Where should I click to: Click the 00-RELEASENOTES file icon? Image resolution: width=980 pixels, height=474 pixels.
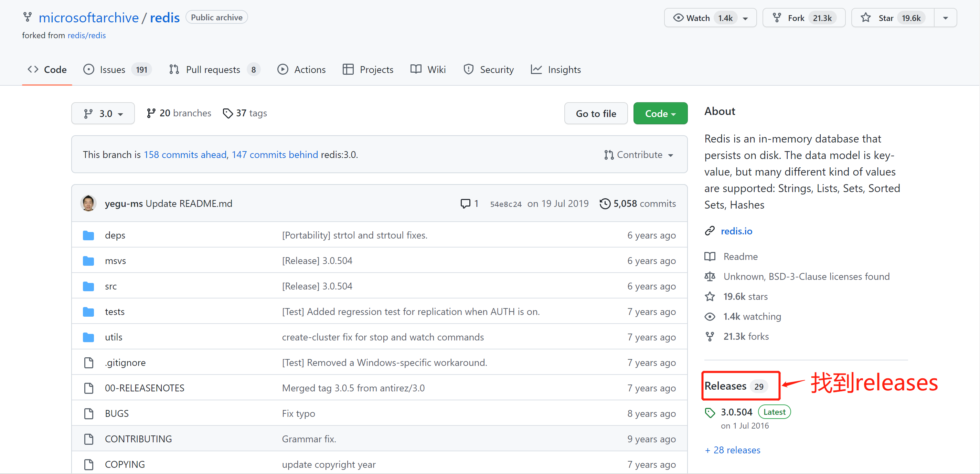pos(89,388)
